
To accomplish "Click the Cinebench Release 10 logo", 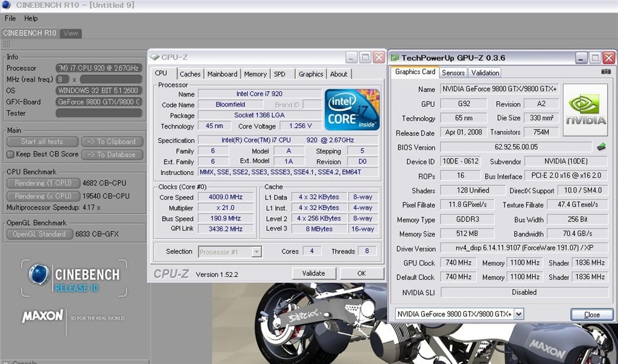I will click(74, 278).
